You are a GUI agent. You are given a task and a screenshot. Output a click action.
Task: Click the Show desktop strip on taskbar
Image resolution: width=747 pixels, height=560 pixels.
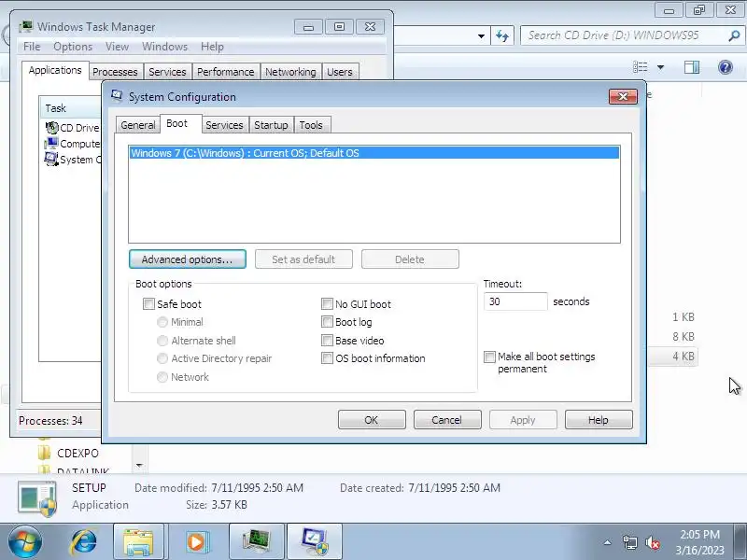[741, 542]
